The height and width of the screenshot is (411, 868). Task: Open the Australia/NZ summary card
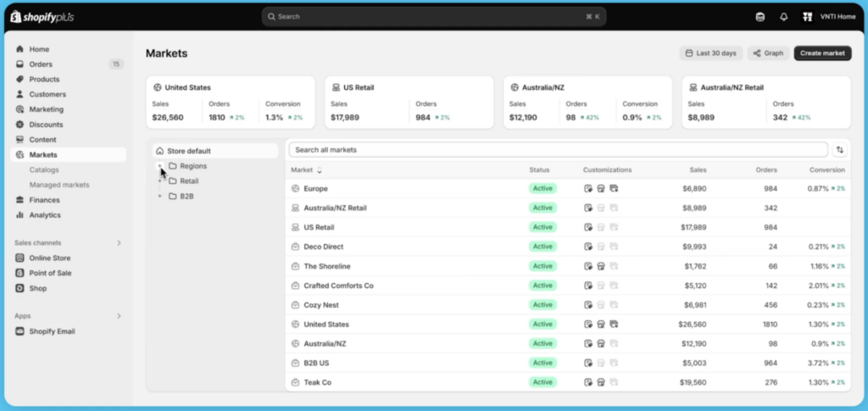[587, 103]
